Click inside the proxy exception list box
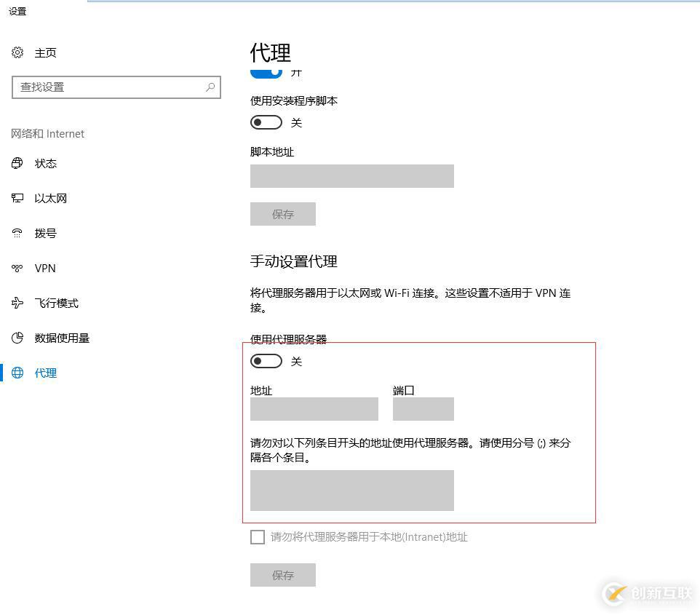700x615 pixels. coord(351,490)
